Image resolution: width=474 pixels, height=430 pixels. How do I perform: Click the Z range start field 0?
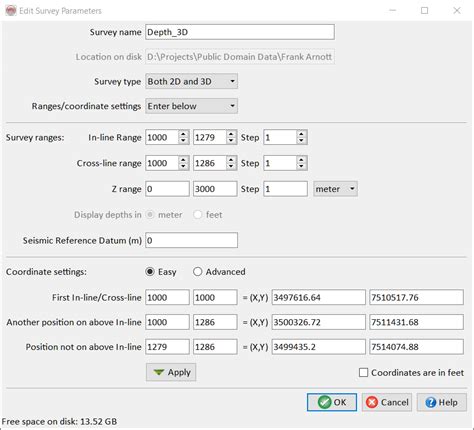[167, 189]
